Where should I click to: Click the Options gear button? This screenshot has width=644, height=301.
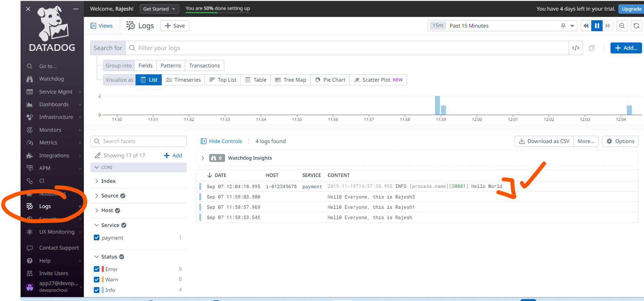620,141
